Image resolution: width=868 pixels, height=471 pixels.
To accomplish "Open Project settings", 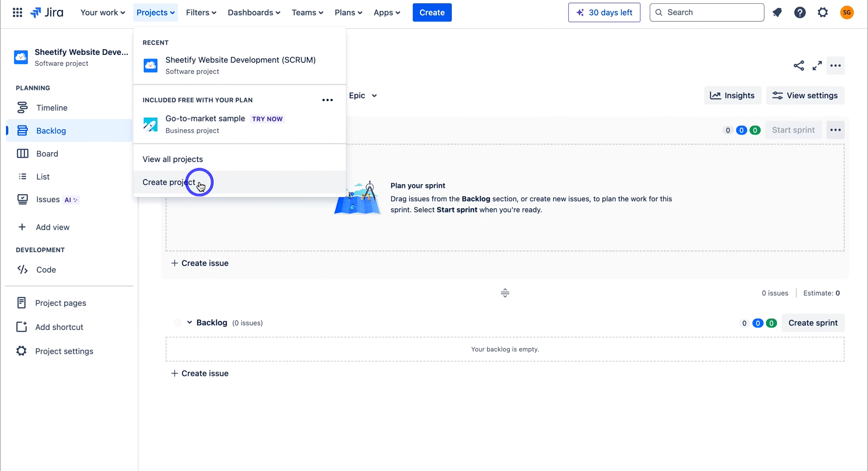I will pos(69,351).
